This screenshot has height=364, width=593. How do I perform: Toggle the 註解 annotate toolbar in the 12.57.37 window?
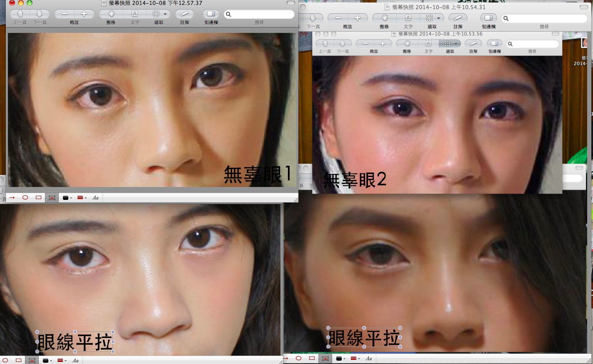pos(185,14)
